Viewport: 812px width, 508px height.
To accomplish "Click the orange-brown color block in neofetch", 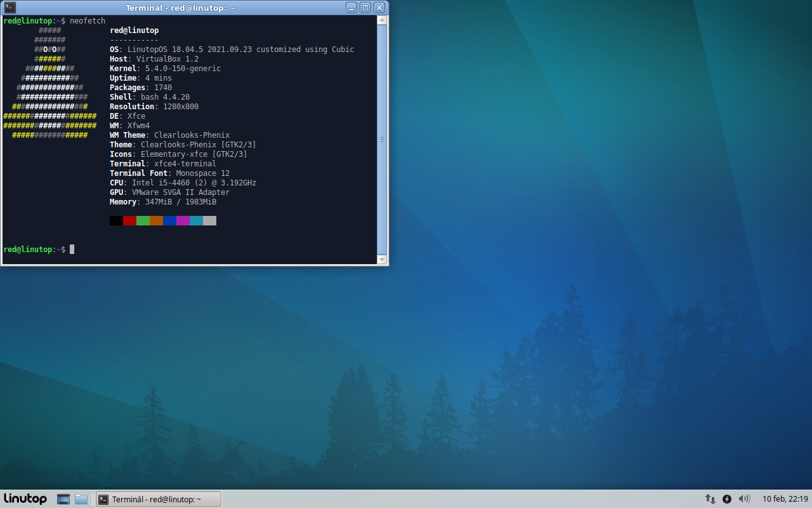I will (x=156, y=220).
